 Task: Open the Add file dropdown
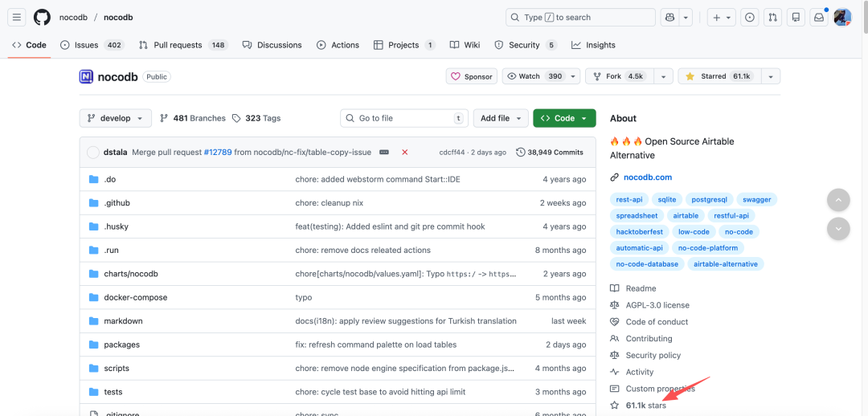(501, 118)
